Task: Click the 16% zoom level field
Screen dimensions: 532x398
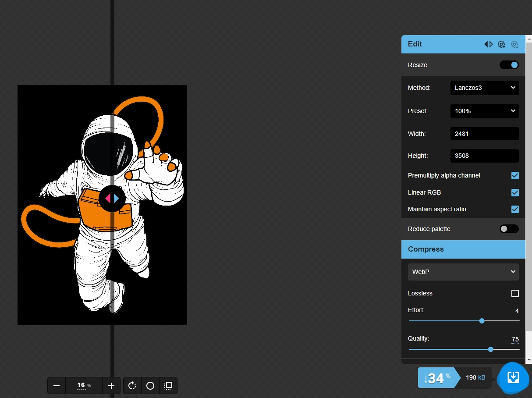Action: (84, 386)
